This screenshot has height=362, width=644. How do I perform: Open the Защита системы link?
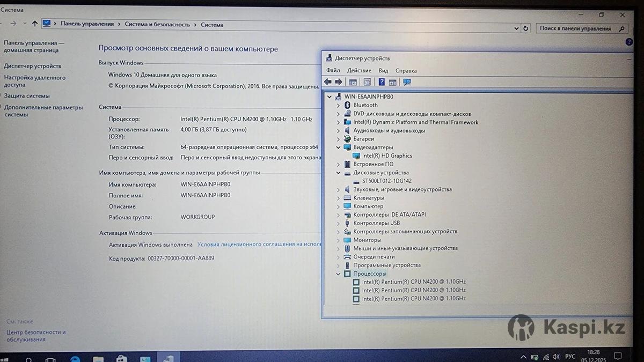[x=27, y=95]
